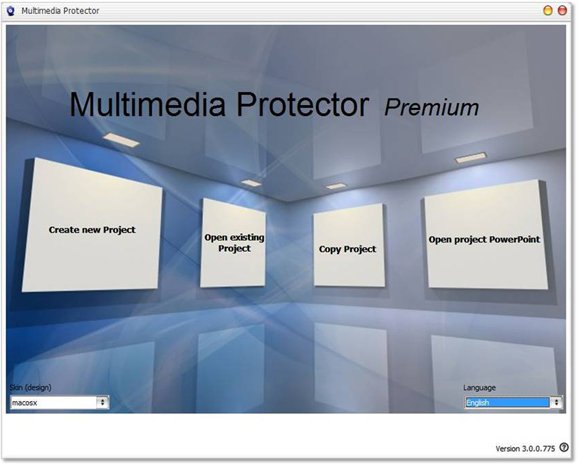580x469 pixels.
Task: Click the Multimedia Protector title bar icon
Action: click(x=10, y=11)
